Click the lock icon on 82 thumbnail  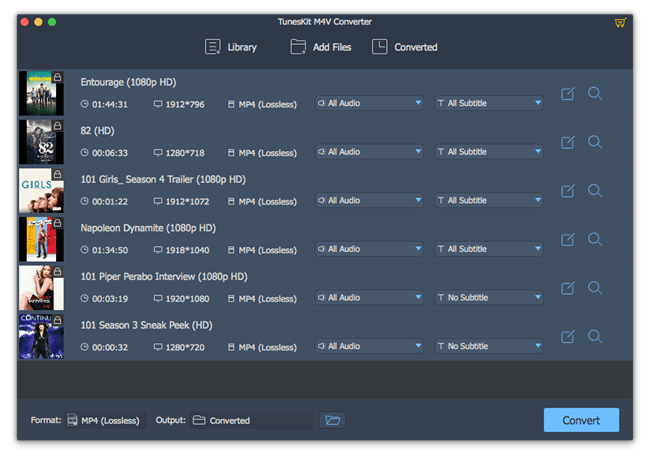[x=58, y=126]
